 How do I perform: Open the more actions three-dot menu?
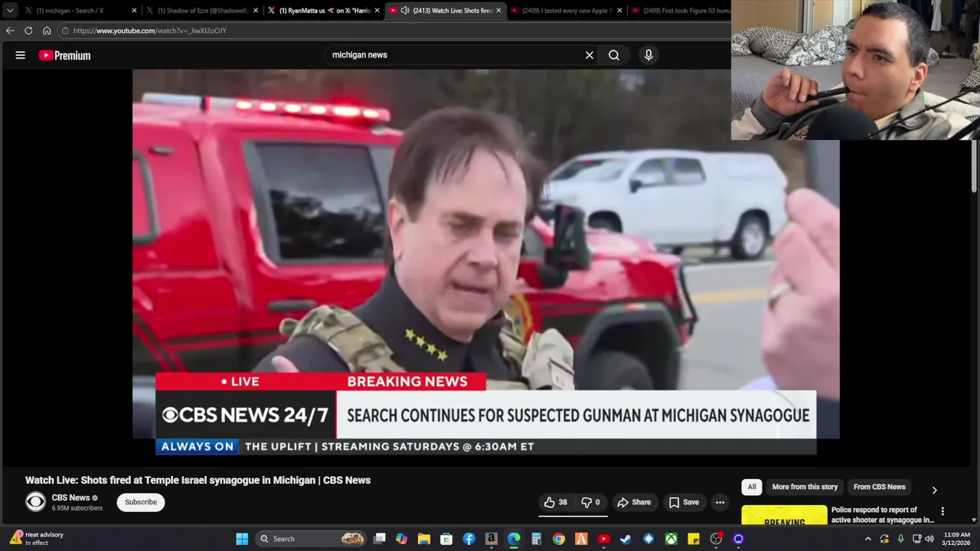click(x=720, y=502)
